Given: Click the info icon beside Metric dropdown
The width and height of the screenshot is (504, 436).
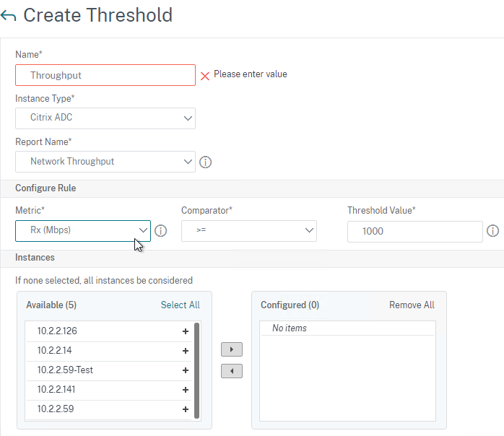Looking at the screenshot, I should coord(161,231).
